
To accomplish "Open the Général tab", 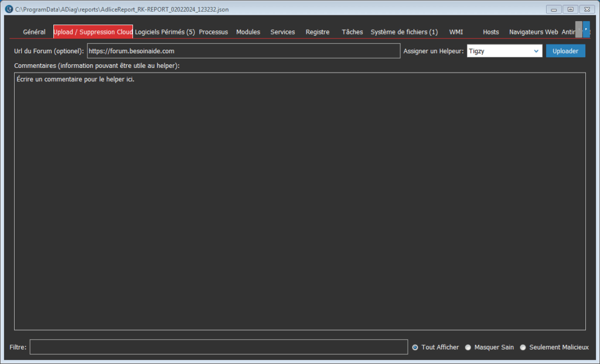I will pos(34,32).
